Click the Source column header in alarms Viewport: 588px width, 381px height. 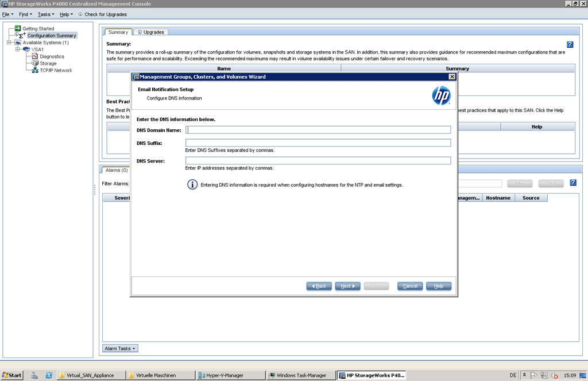(531, 198)
